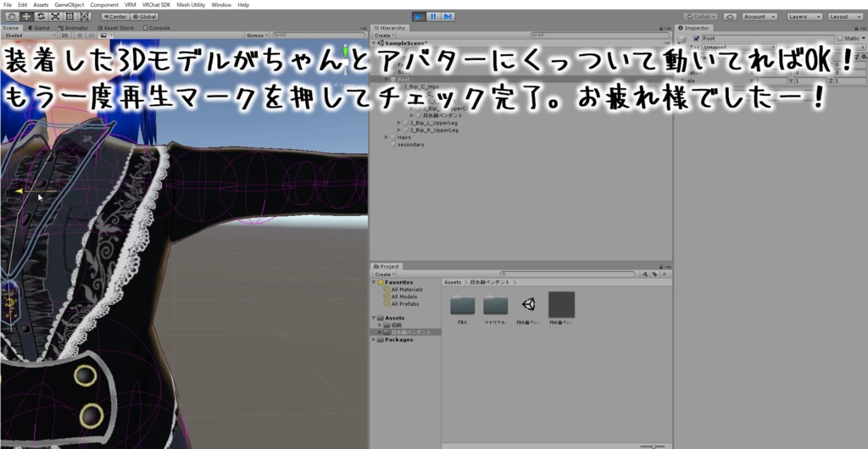Switch to the Console tab
Viewport: 868px width, 449px height.
[156, 28]
